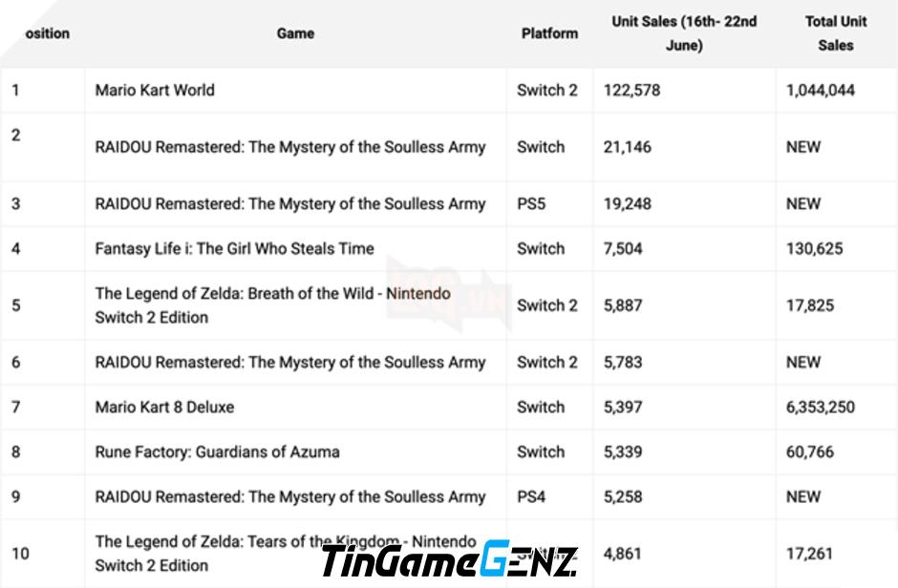Click the Platform column header
898x588 pixels.
coord(549,33)
